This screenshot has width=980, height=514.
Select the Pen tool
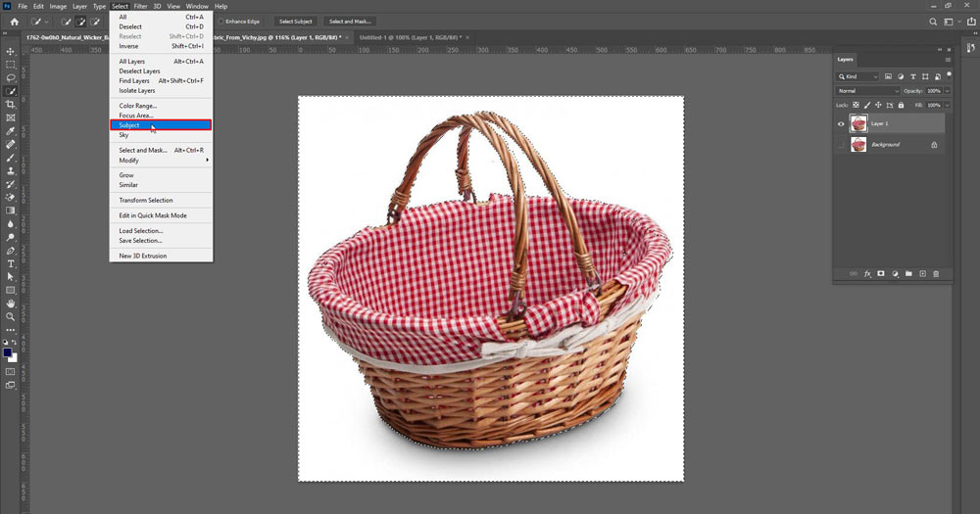coord(11,251)
